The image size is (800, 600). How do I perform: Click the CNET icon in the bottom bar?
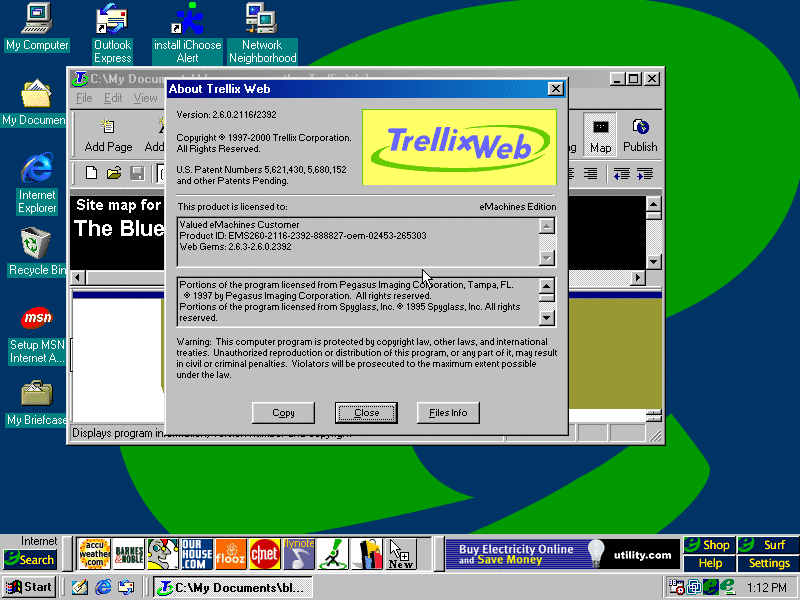click(264, 553)
